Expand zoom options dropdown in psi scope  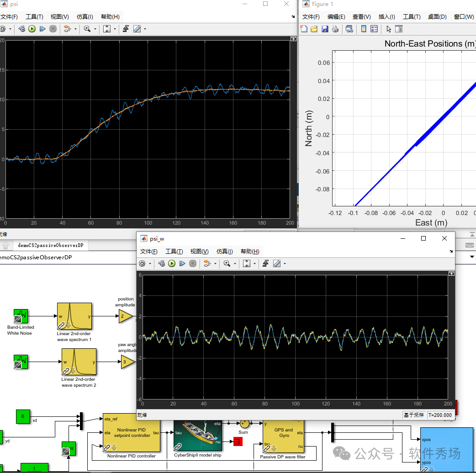tap(95, 29)
